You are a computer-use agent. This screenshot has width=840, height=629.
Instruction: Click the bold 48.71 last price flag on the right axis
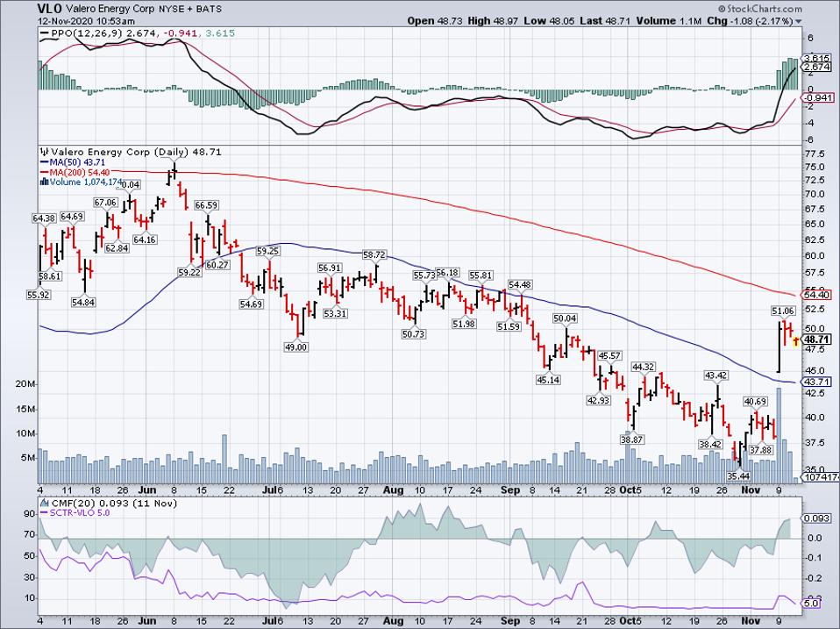click(817, 340)
